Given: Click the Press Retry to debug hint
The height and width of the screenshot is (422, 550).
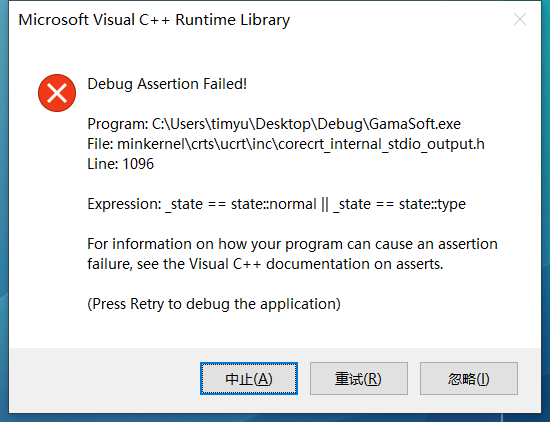Looking at the screenshot, I should pos(214,304).
